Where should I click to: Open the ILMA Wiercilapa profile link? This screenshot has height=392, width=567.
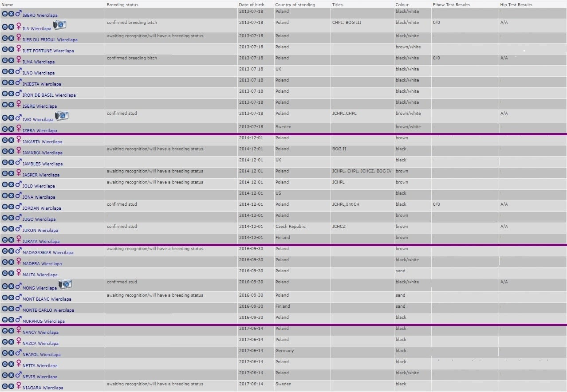[x=39, y=62]
